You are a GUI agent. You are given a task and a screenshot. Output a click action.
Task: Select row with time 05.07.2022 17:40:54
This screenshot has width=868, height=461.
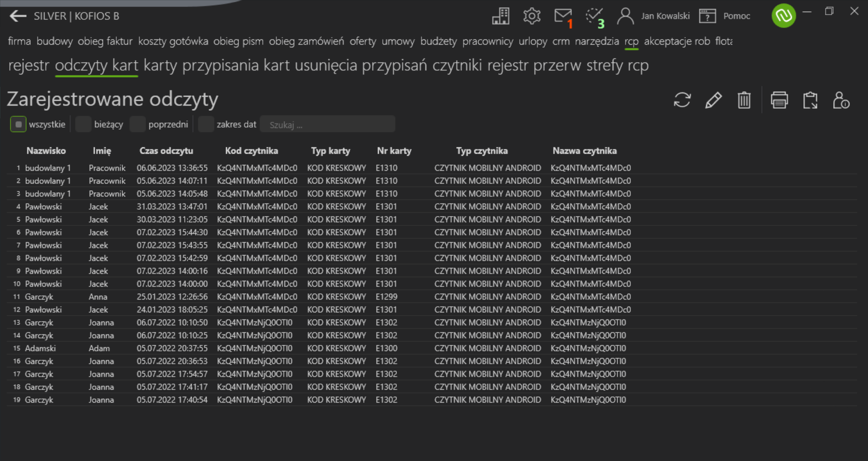[x=432, y=400]
